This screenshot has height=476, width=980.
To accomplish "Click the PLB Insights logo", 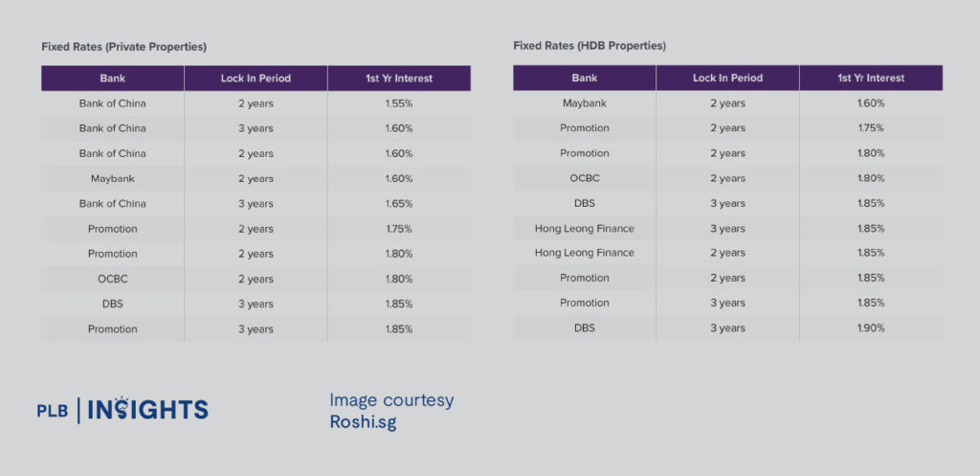I will click(122, 410).
